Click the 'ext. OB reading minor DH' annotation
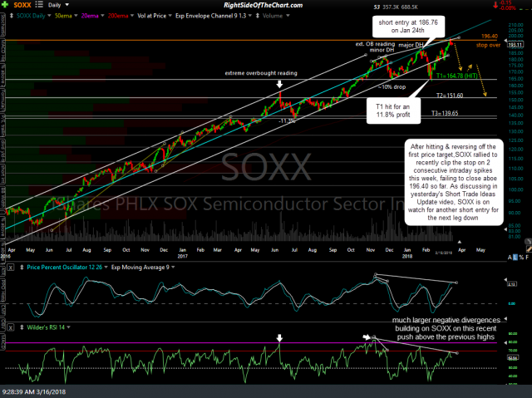The image size is (532, 398). click(376, 47)
